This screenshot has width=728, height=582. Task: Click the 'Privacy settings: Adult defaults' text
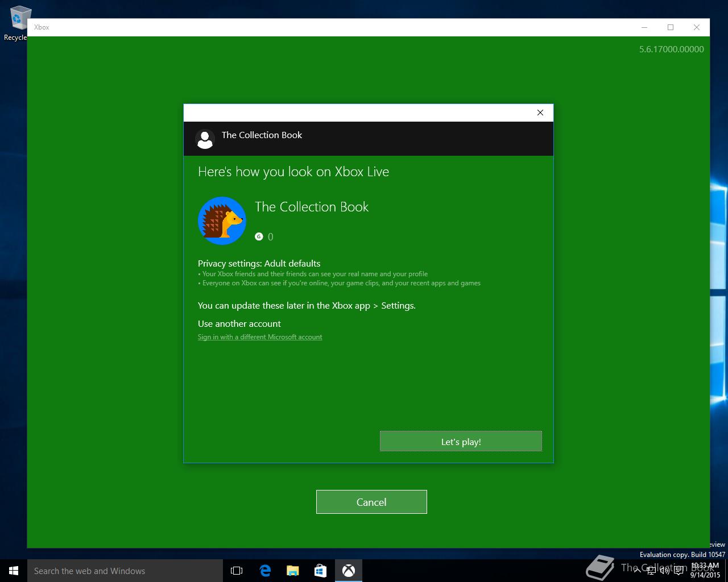(259, 263)
